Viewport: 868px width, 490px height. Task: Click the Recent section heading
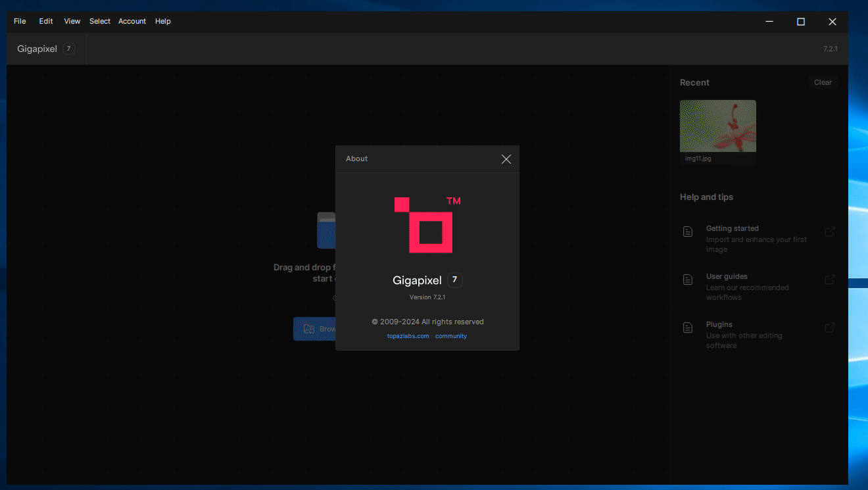694,82
